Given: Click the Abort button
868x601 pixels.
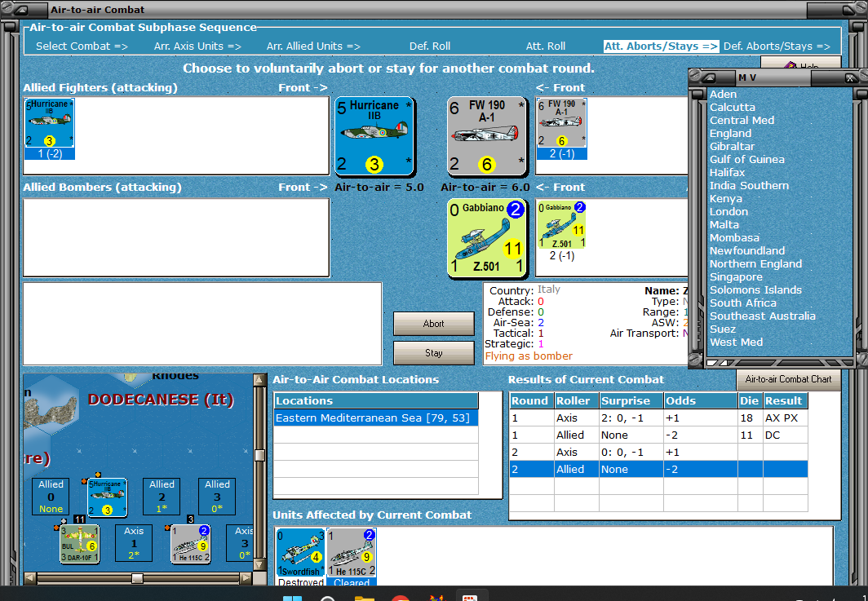Looking at the screenshot, I should 433,324.
